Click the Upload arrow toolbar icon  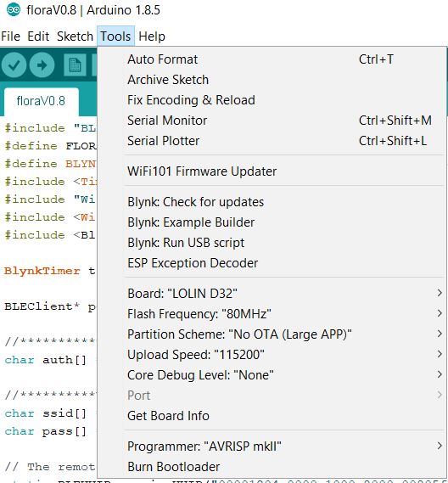42,65
